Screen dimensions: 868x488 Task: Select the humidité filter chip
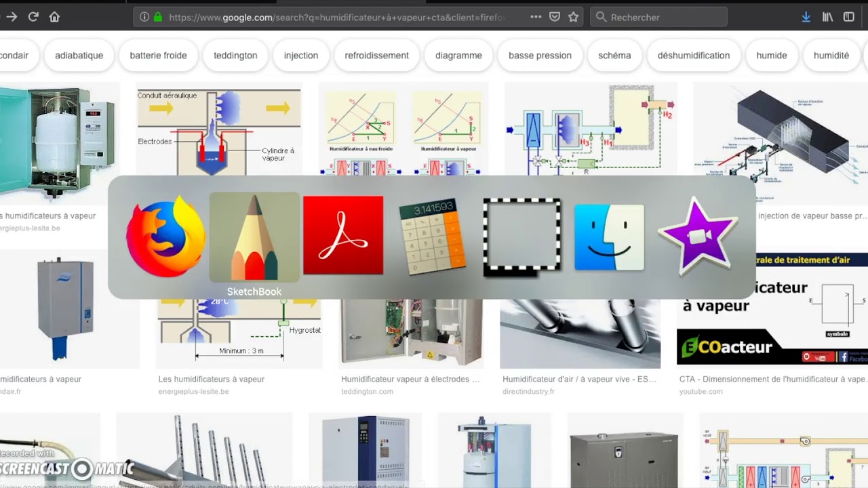click(x=831, y=56)
